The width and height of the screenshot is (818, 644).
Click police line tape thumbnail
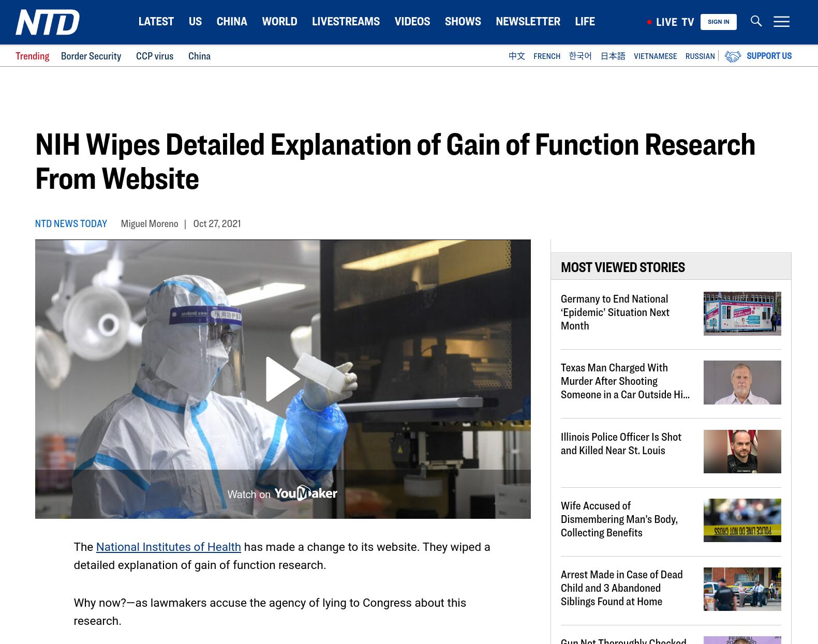(742, 520)
